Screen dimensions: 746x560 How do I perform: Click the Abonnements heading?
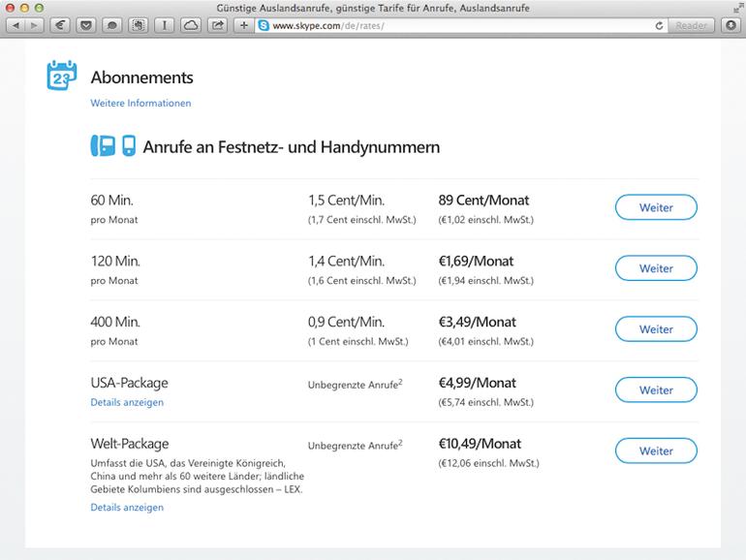141,78
